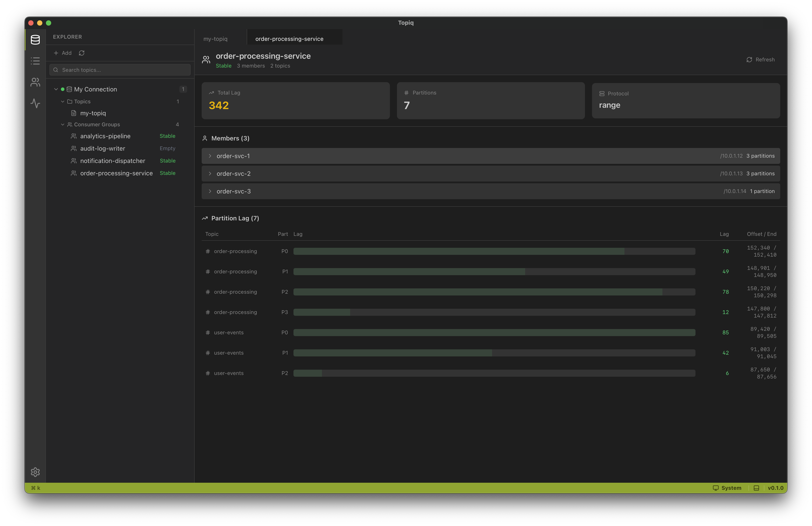Screen dimensions: 812x526
Task: Collapse the My Connection tree node
Action: tap(56, 89)
